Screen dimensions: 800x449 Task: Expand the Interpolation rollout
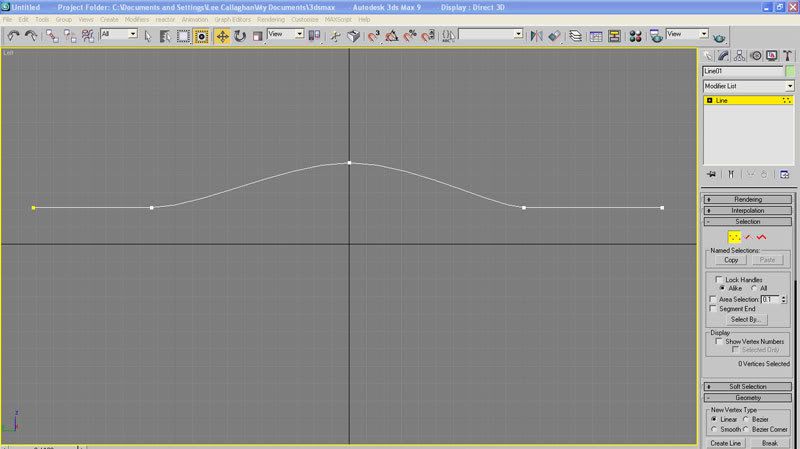pos(748,211)
